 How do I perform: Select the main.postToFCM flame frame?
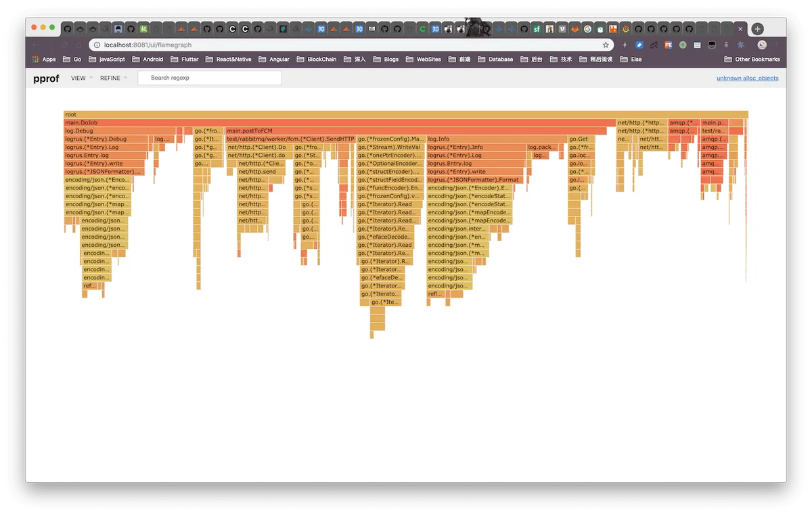[415, 131]
